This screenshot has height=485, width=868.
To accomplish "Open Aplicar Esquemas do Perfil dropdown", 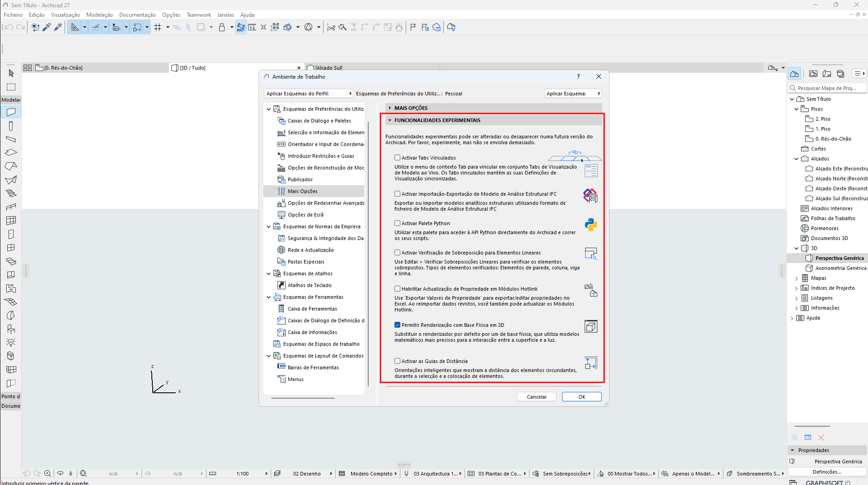I will pyautogui.click(x=308, y=94).
